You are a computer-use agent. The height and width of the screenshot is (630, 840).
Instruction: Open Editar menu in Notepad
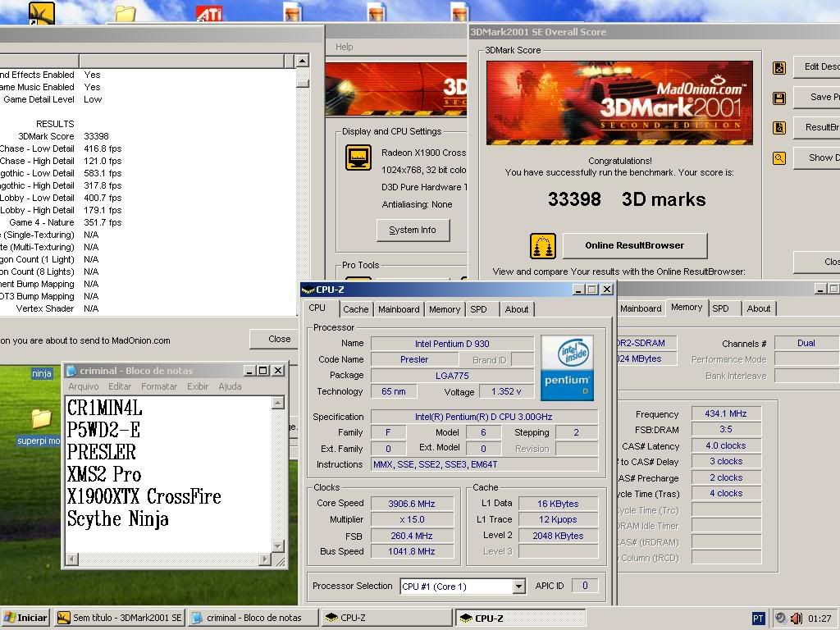(x=120, y=386)
